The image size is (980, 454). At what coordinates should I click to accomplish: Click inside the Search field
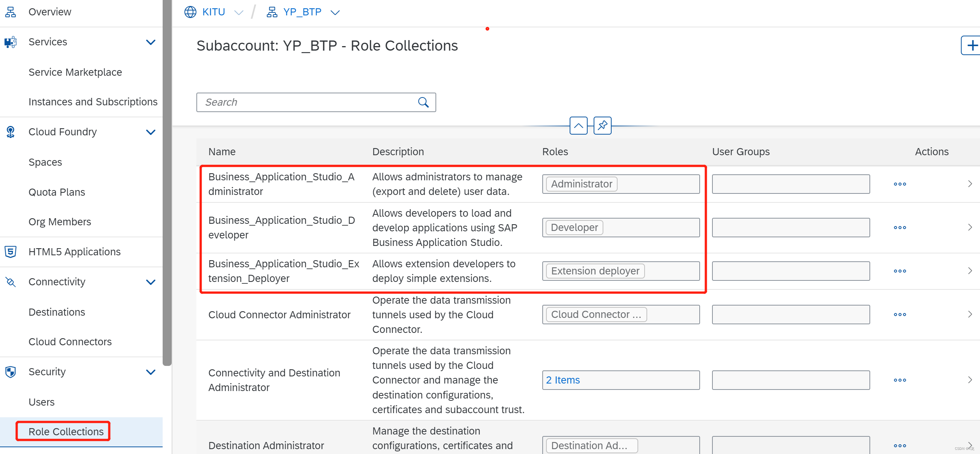[x=304, y=102]
